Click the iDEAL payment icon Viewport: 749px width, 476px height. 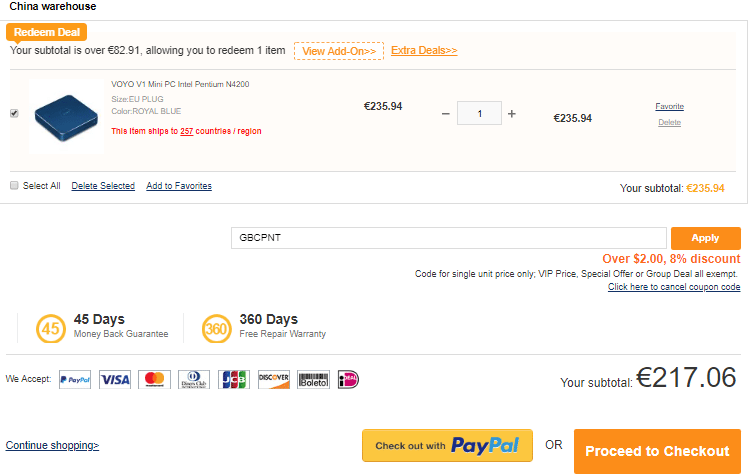tap(348, 380)
